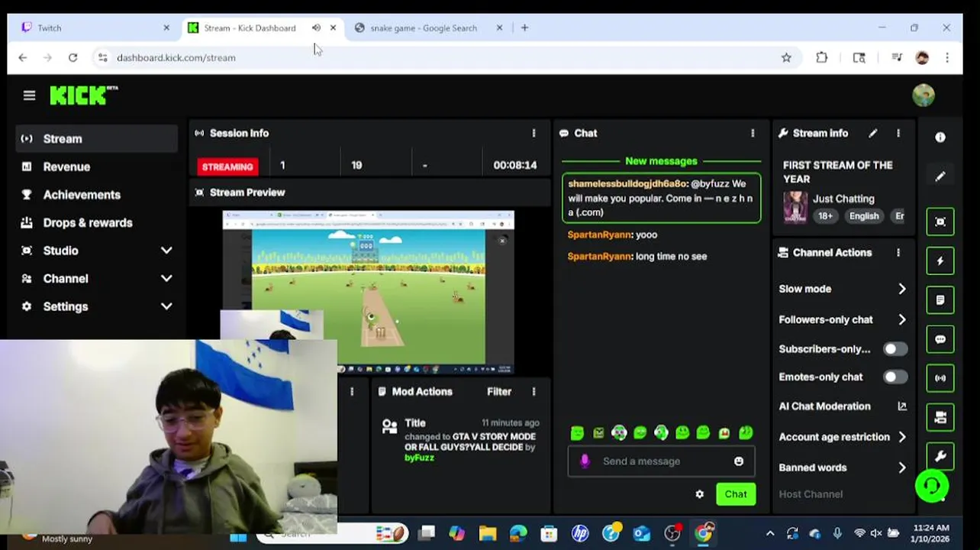Open browser extensions puzzle icon
Image resolution: width=980 pixels, height=550 pixels.
(822, 57)
